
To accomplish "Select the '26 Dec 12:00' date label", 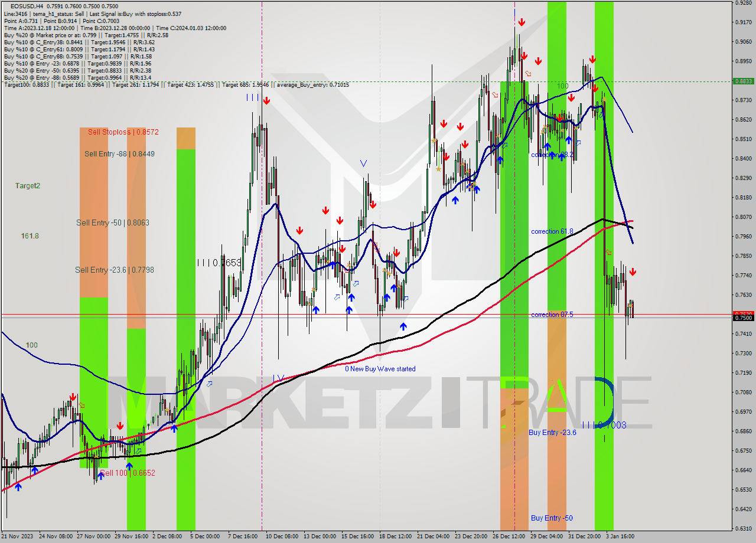I will tap(509, 537).
